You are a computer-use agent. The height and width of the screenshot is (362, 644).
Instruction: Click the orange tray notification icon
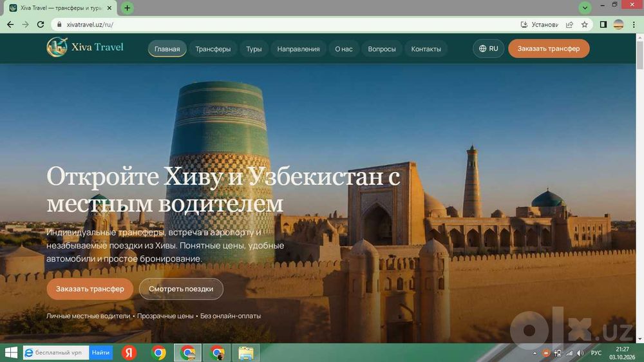pos(546,353)
